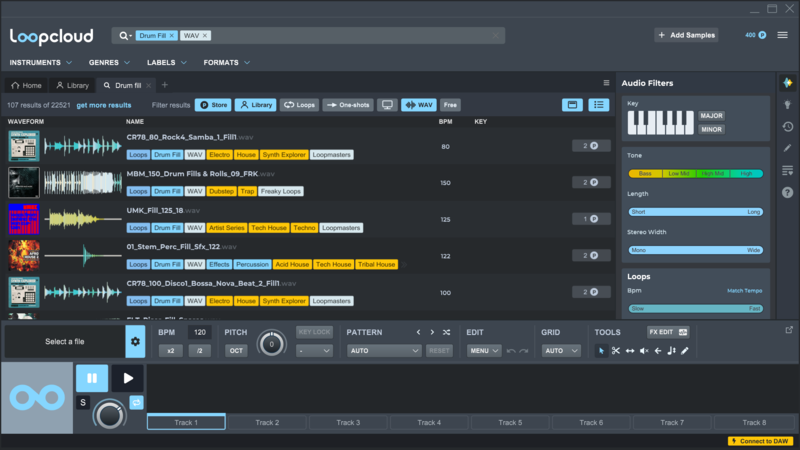Open the main hamburger menu
800x450 pixels.
tap(782, 35)
